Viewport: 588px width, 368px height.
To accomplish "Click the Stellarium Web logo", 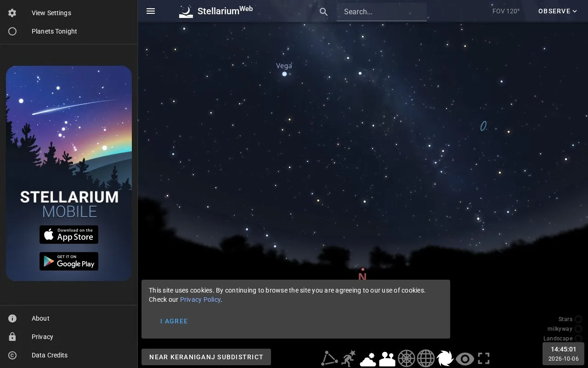I will click(x=215, y=11).
